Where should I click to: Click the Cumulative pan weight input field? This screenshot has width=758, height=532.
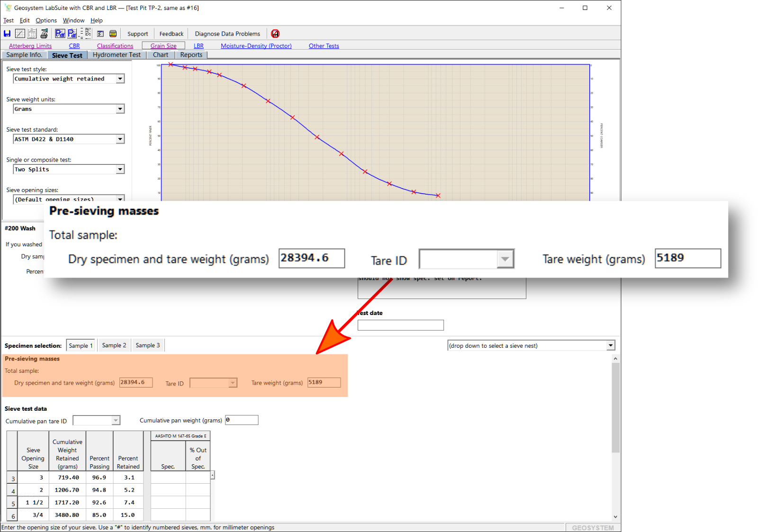242,420
